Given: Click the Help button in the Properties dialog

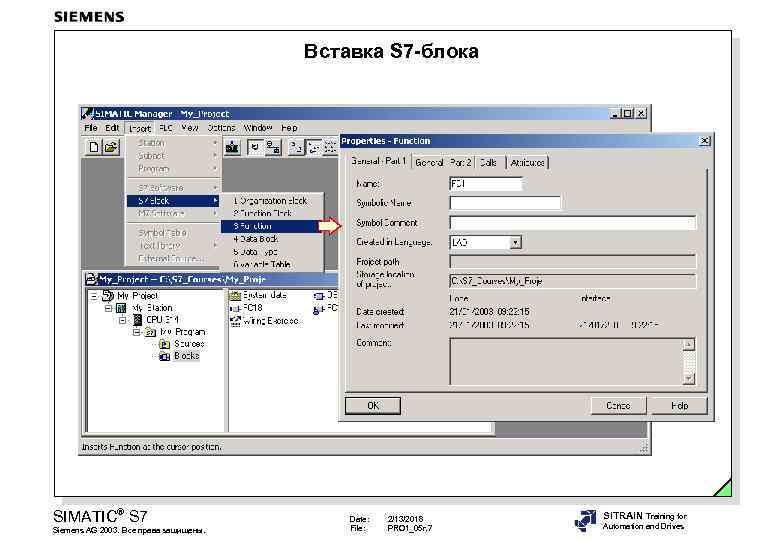Looking at the screenshot, I should tap(679, 406).
